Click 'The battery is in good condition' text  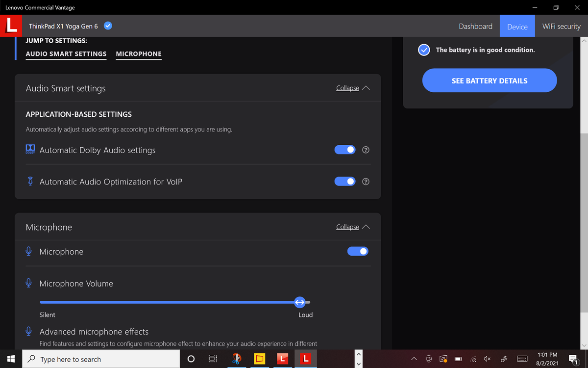[x=485, y=50]
